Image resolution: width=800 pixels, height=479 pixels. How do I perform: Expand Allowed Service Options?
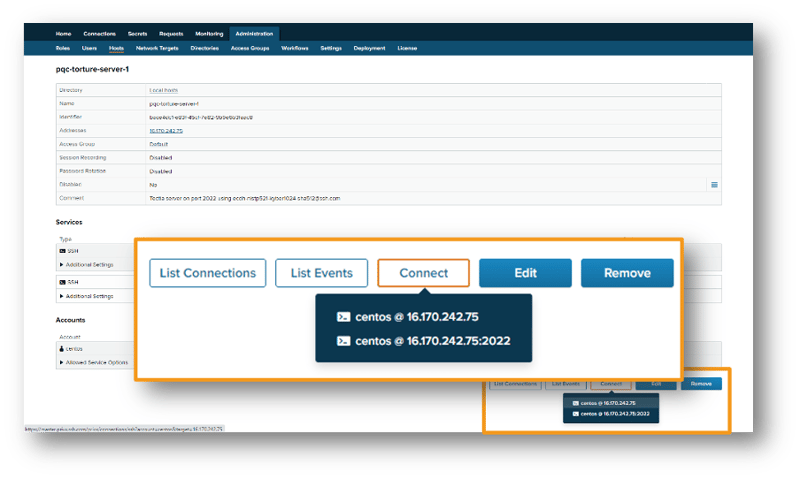pyautogui.click(x=97, y=362)
